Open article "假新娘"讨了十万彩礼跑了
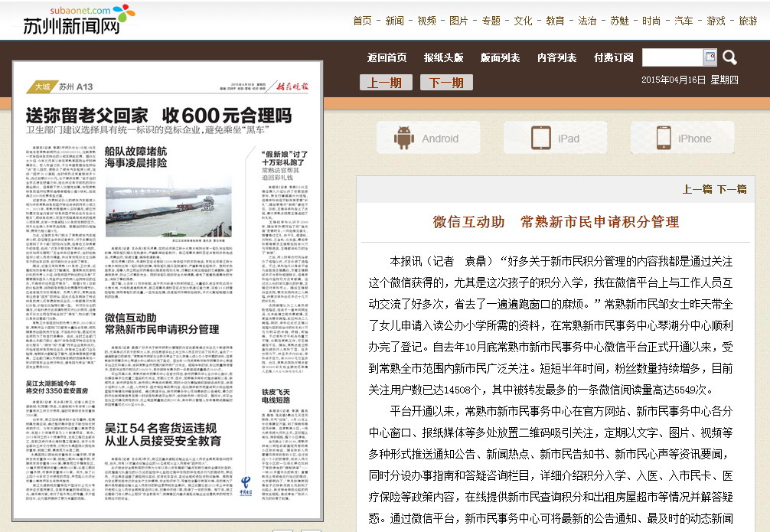Screen dimensions: 770x532 (284, 158)
